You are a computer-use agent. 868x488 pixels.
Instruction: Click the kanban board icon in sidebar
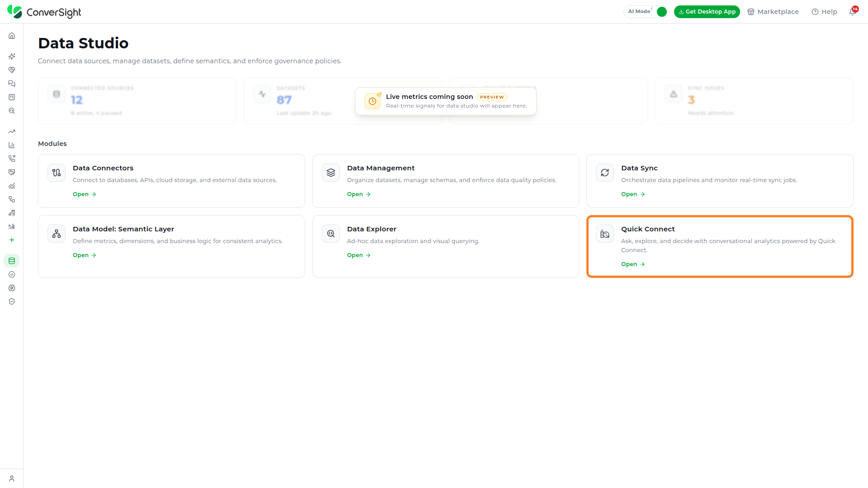12,97
